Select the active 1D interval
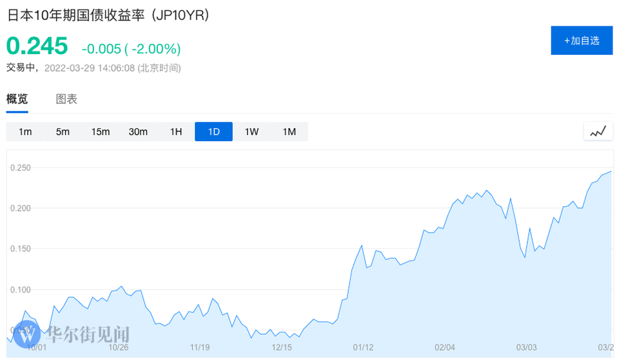The image size is (619, 364). pos(213,131)
